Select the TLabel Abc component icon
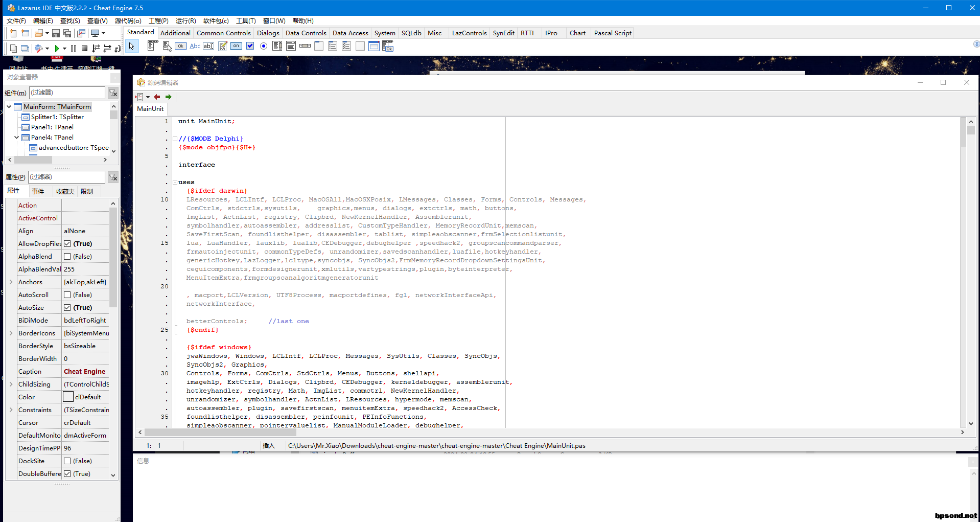Screen dimensions: 980x522 pyautogui.click(x=195, y=46)
